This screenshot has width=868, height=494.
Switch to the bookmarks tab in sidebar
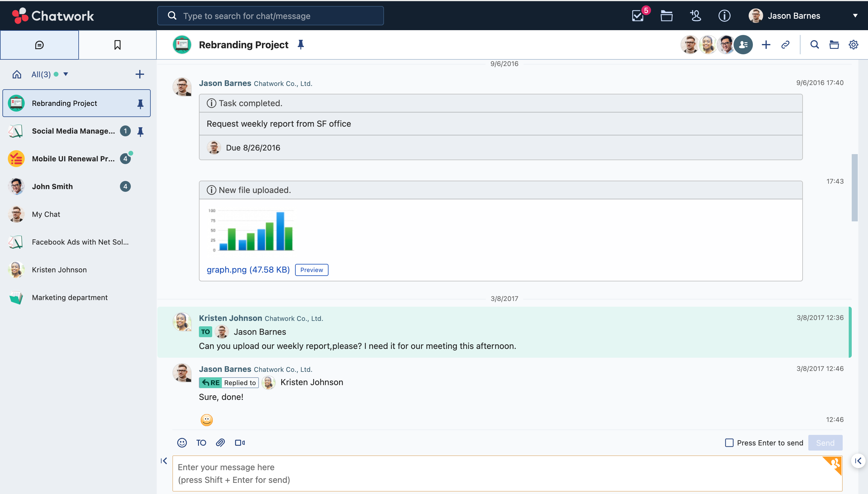(117, 44)
